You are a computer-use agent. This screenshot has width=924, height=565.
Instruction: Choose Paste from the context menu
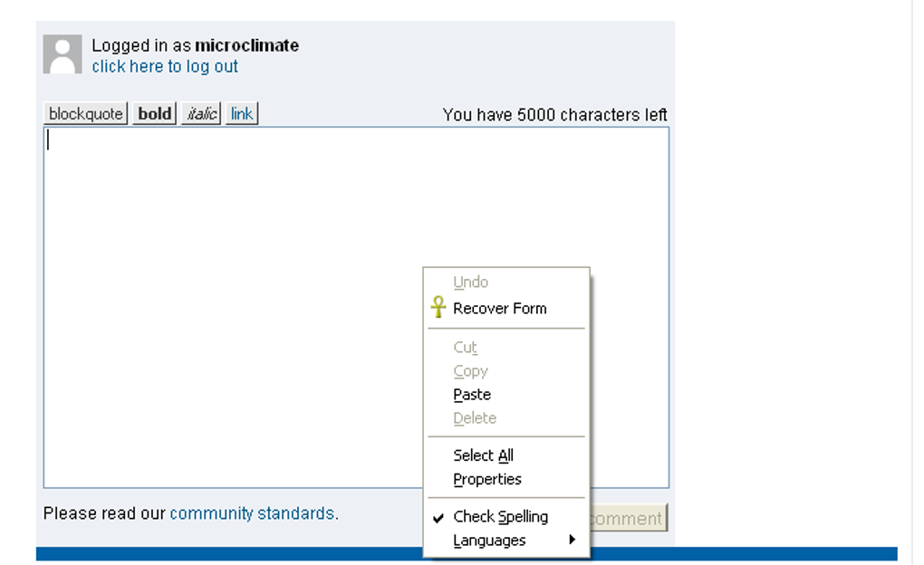[472, 394]
